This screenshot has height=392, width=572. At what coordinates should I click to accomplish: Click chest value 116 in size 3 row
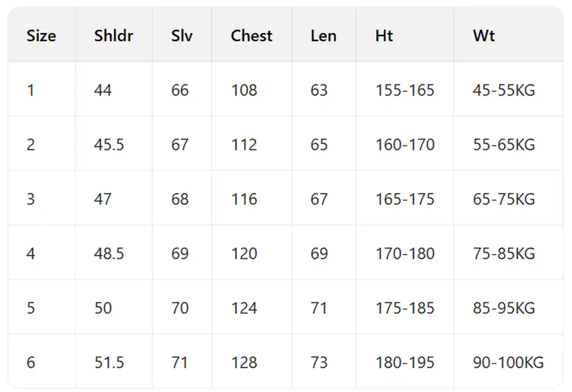point(244,200)
